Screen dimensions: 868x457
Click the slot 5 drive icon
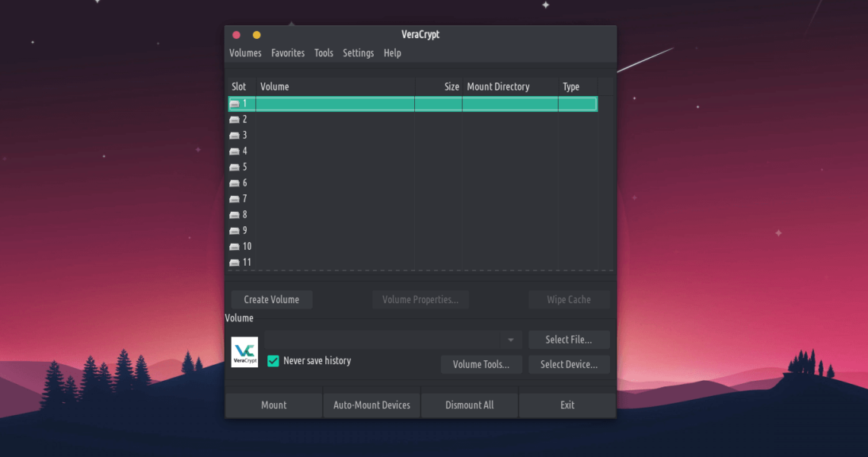pyautogui.click(x=235, y=168)
